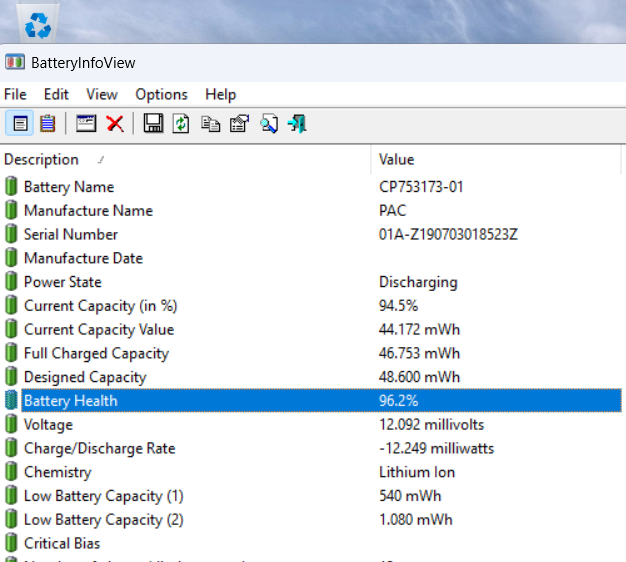Click the 1.080 mWh value
The height and width of the screenshot is (562, 626).
(x=416, y=519)
